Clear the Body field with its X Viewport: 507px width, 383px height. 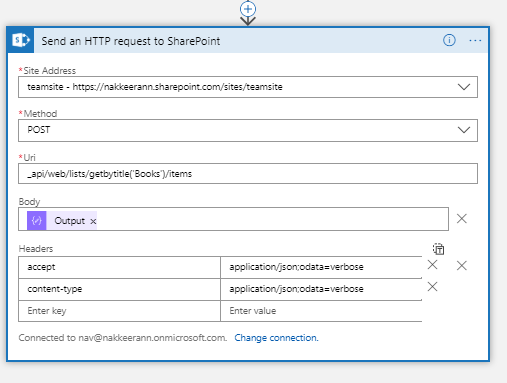[x=462, y=219]
